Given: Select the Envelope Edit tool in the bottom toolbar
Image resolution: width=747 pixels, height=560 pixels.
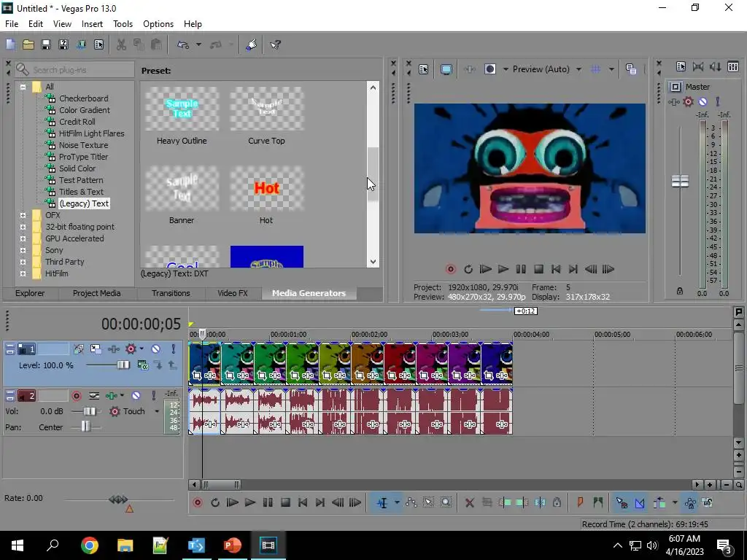Looking at the screenshot, I should click(x=411, y=503).
